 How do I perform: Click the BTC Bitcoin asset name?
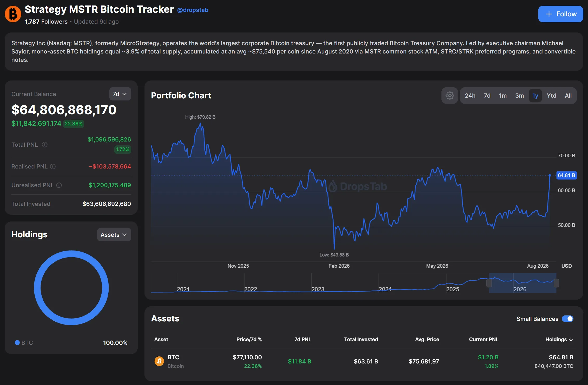click(176, 361)
